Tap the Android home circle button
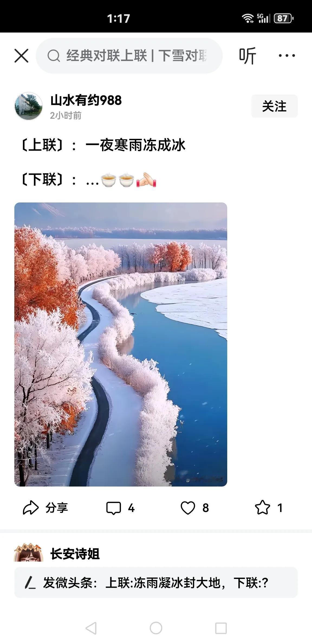Image resolution: width=312 pixels, height=644 pixels. 156,628
